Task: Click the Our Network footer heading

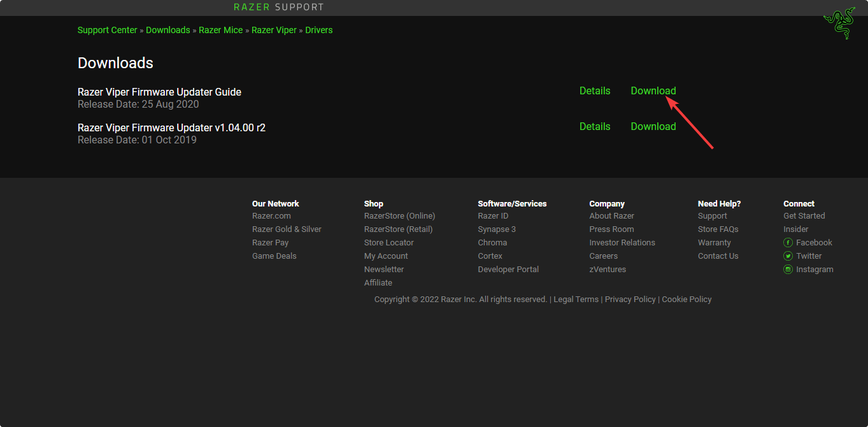Action: (276, 203)
